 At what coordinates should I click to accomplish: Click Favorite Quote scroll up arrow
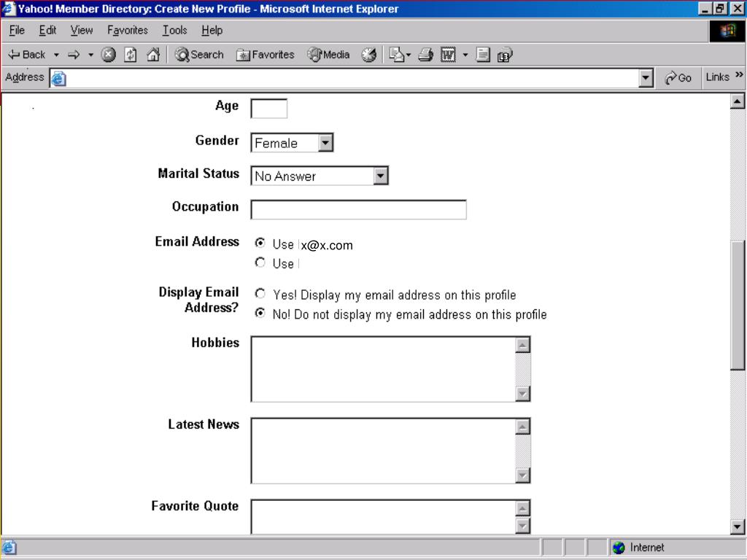(523, 508)
